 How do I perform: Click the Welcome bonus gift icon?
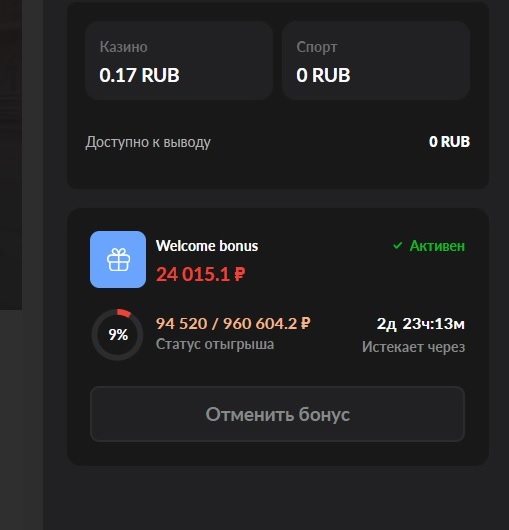click(118, 259)
